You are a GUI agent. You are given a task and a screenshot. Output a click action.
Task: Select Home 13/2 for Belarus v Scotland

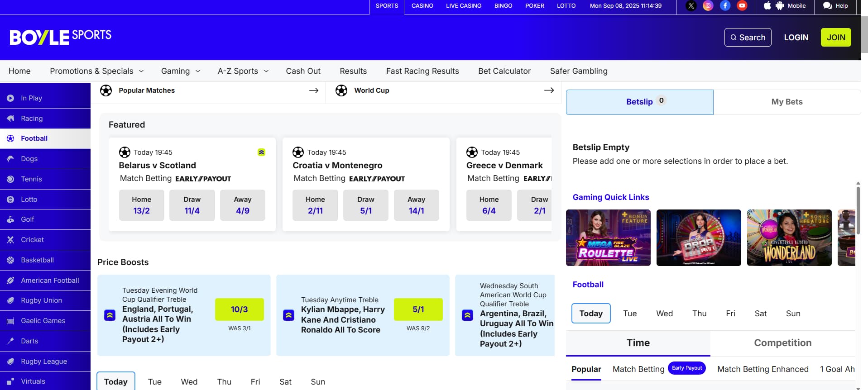pos(142,205)
